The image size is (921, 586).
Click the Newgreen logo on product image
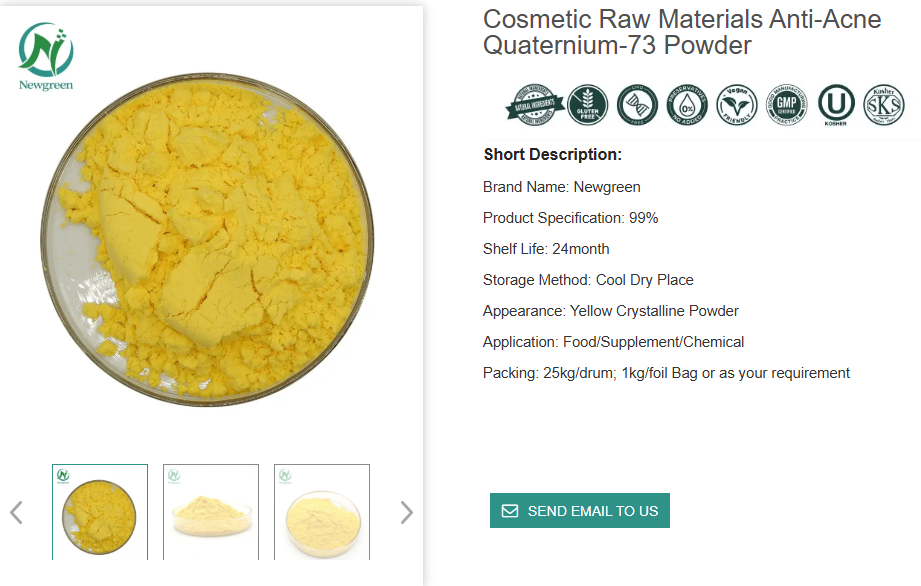click(46, 57)
